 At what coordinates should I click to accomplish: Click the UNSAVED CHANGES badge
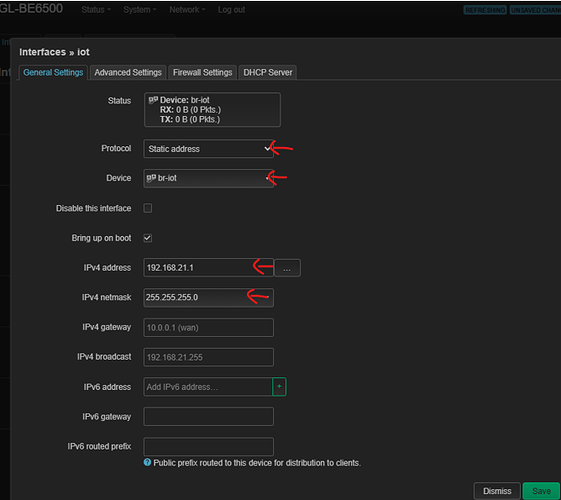coord(535,10)
